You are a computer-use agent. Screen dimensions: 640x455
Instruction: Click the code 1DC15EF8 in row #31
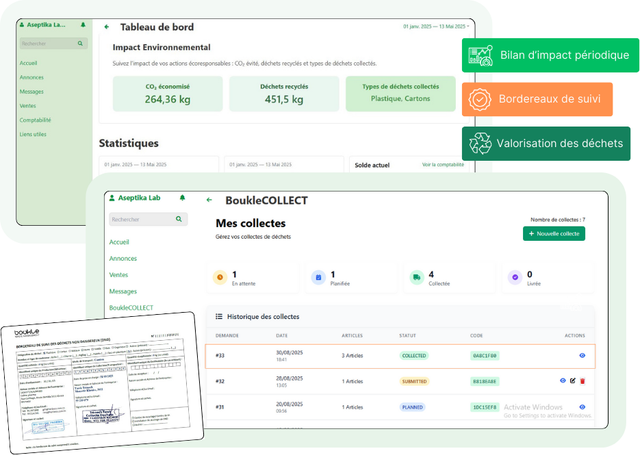(x=484, y=407)
